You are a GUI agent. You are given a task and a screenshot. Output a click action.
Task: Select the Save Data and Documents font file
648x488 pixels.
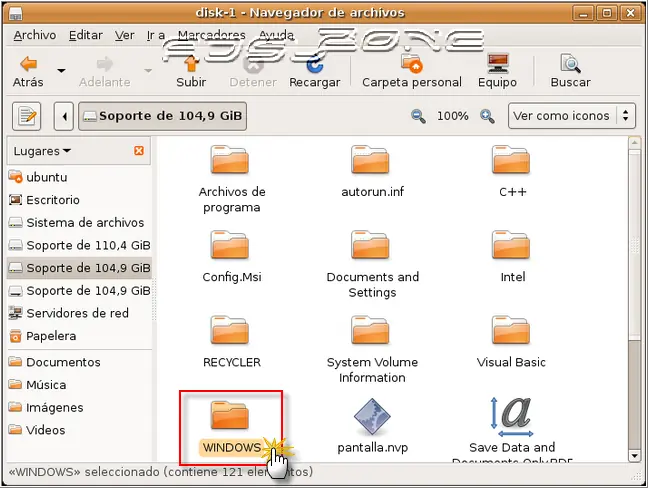tap(512, 417)
